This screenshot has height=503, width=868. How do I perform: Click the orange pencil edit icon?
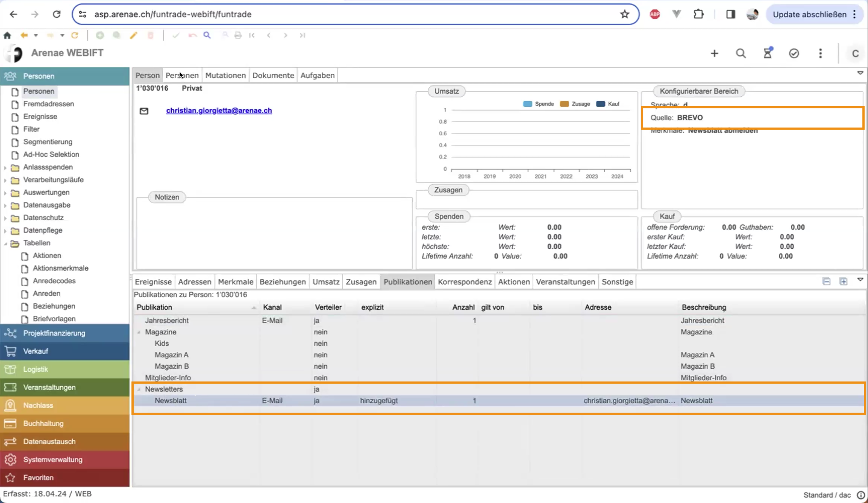click(x=133, y=35)
